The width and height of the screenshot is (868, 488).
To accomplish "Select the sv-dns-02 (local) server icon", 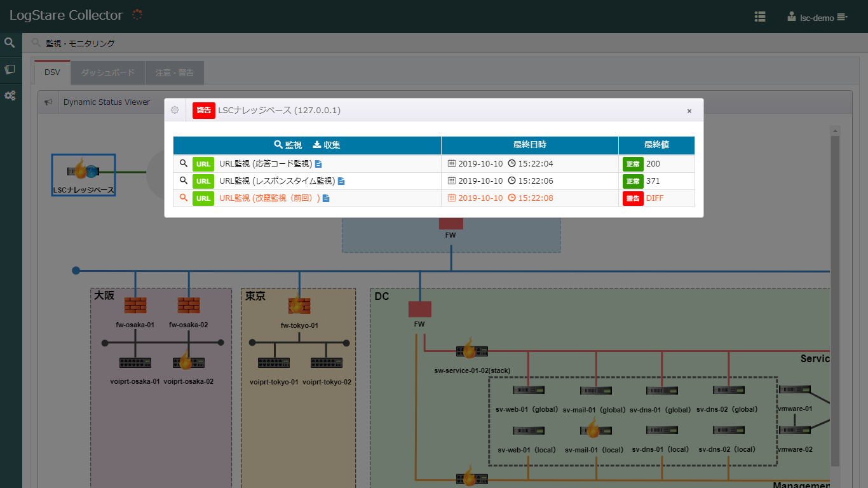I will (729, 430).
